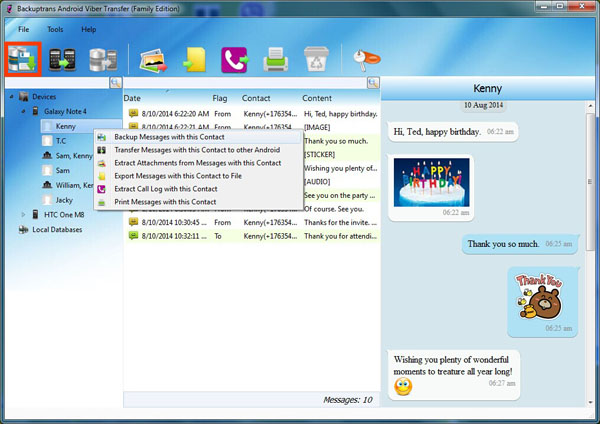The image size is (600, 424).
Task: Select 'Of course. See you.' message content
Action: (x=334, y=209)
